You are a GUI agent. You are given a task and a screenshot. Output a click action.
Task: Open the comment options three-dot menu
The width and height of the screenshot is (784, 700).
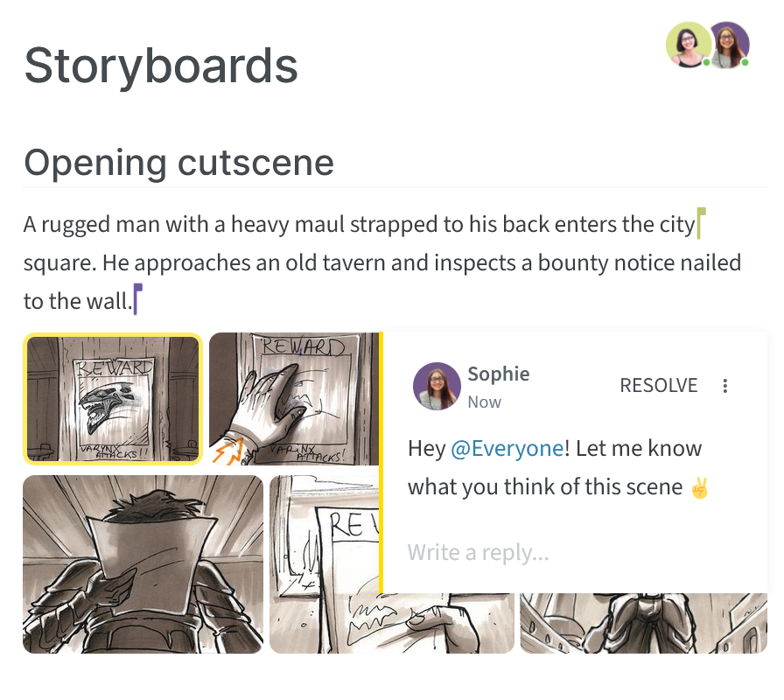[x=725, y=386]
